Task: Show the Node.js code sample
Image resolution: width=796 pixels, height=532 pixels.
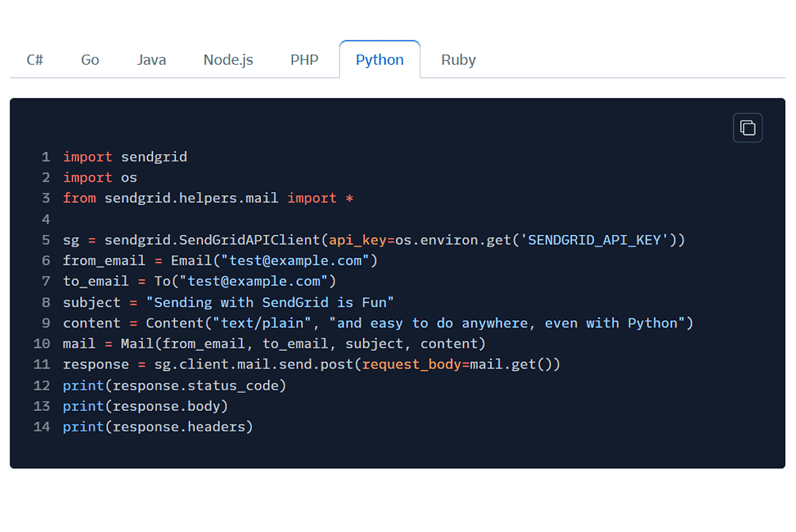Action: (228, 60)
